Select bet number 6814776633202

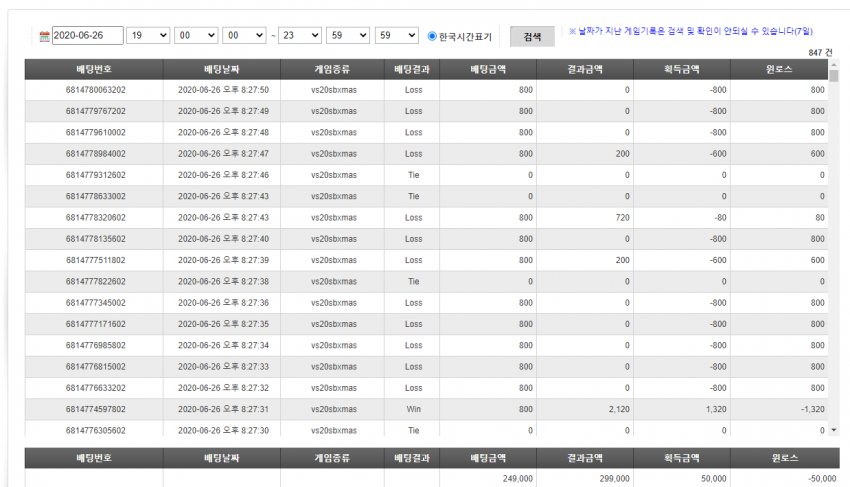pos(95,388)
